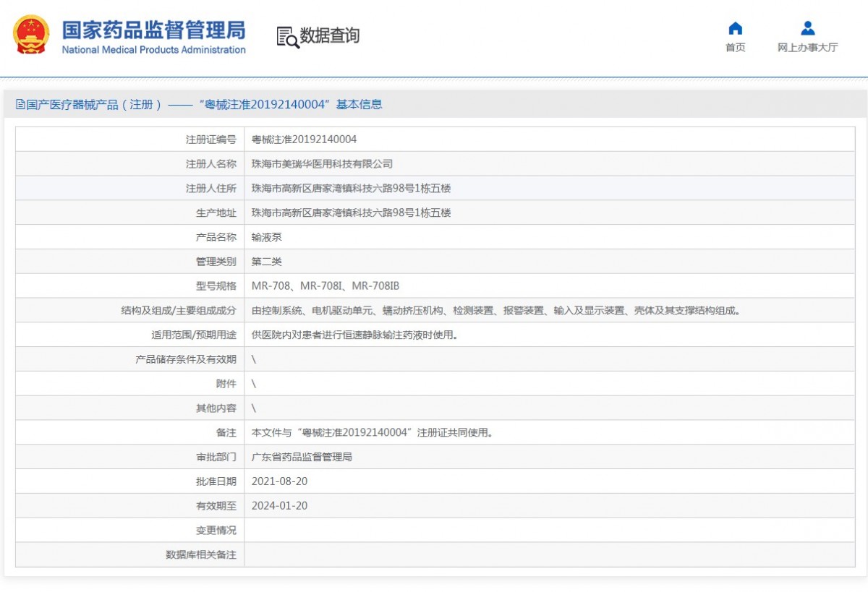Select approval date 2021-08-20
Image resolution: width=868 pixels, height=592 pixels.
click(x=279, y=481)
